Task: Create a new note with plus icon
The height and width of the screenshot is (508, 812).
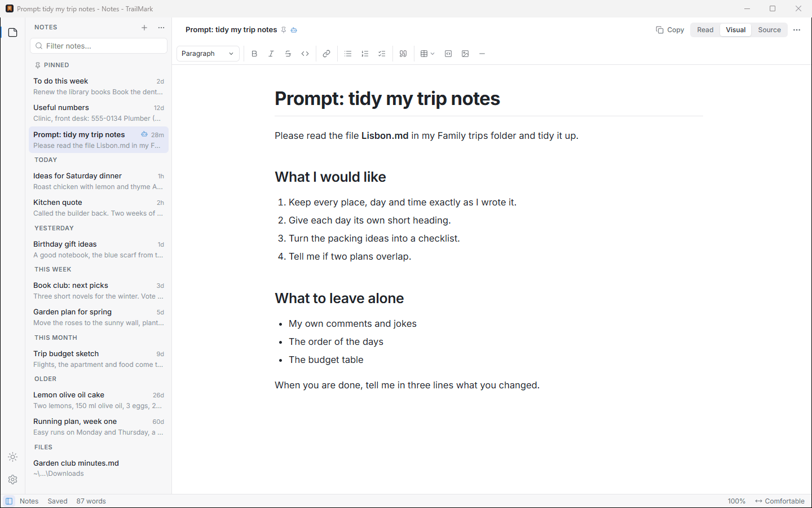Action: click(144, 27)
